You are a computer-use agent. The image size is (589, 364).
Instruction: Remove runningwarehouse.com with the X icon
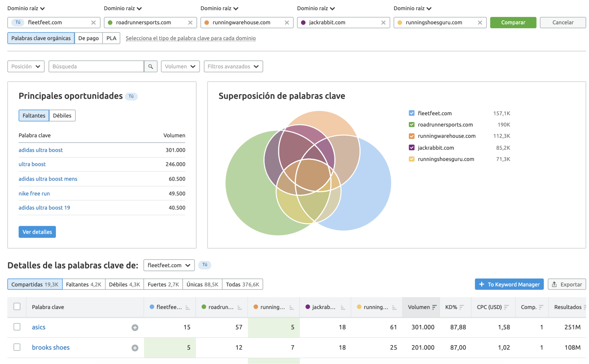pos(287,23)
